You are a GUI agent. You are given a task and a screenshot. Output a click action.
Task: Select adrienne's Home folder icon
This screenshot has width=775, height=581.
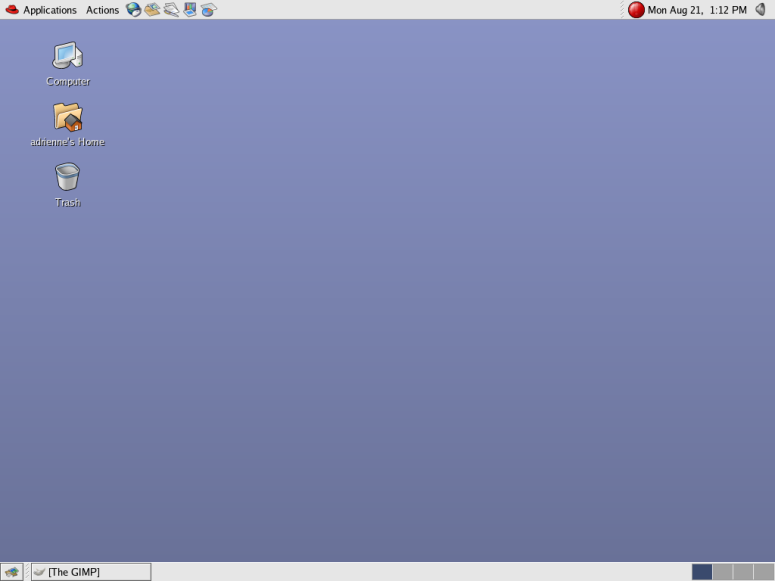click(67, 118)
